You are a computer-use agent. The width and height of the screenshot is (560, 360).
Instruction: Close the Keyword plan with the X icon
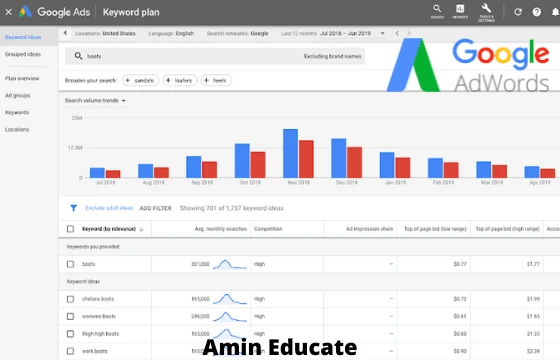click(x=9, y=12)
